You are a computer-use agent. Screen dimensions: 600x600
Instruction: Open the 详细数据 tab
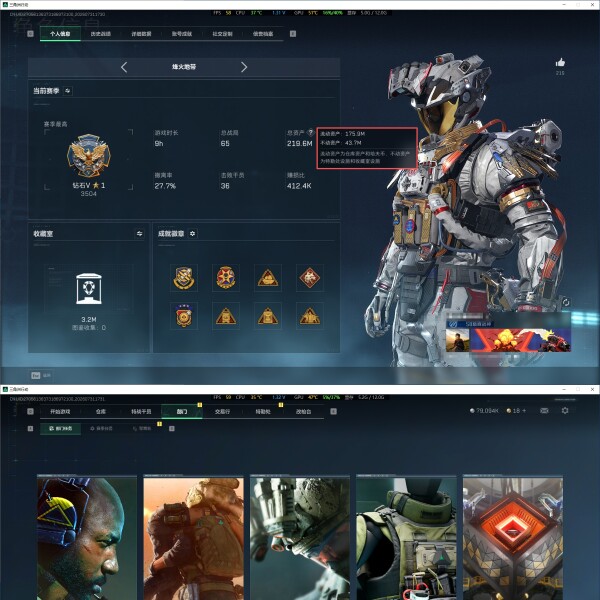(141, 34)
